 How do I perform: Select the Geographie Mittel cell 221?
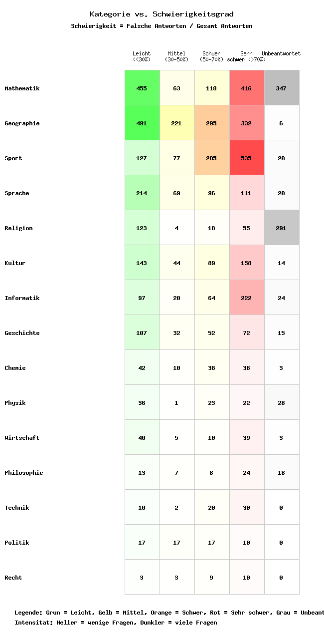tap(177, 123)
